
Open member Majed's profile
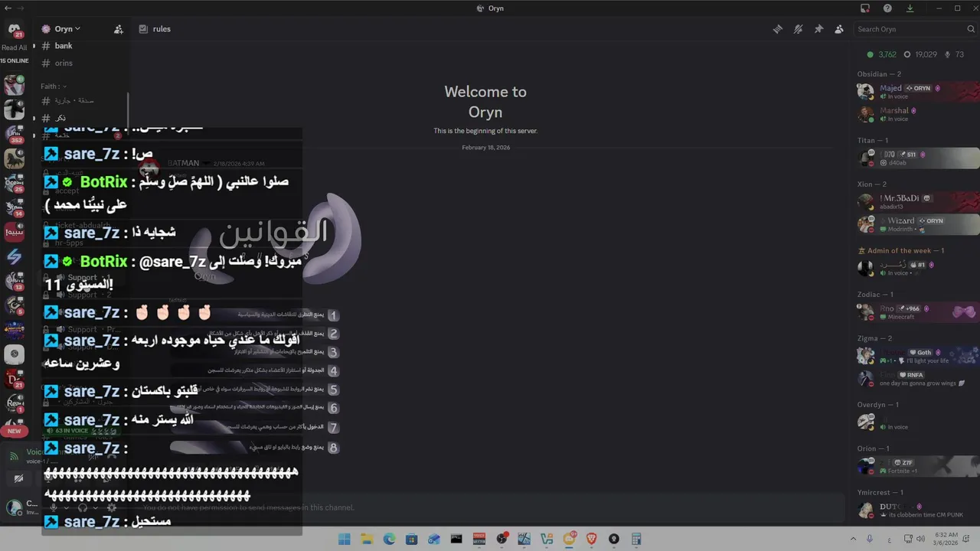click(917, 92)
